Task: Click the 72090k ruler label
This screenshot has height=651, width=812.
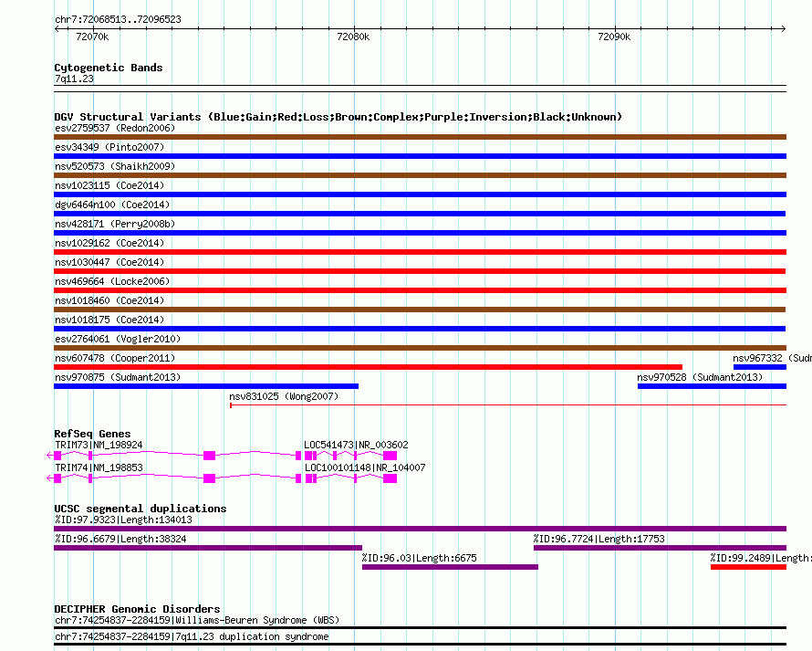Action: [x=614, y=37]
